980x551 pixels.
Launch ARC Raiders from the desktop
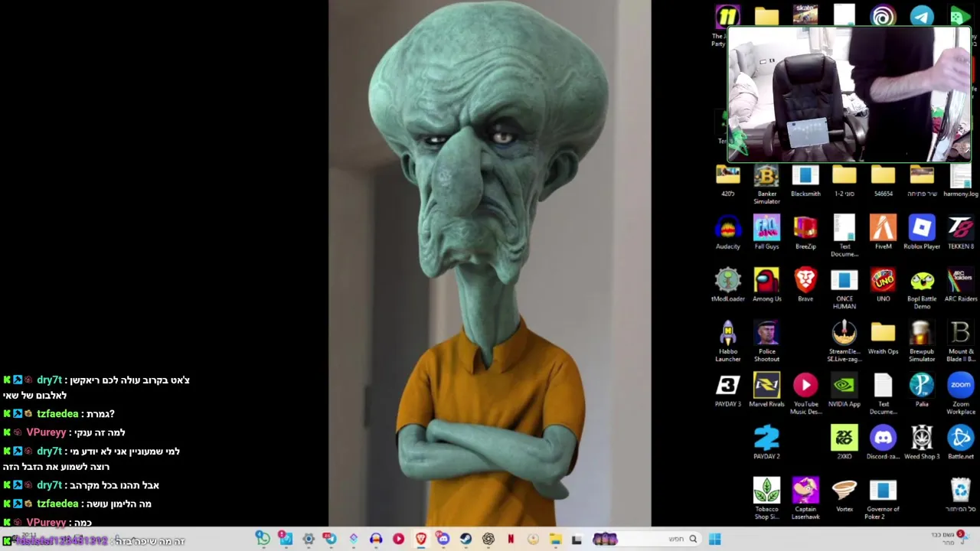pyautogui.click(x=960, y=285)
